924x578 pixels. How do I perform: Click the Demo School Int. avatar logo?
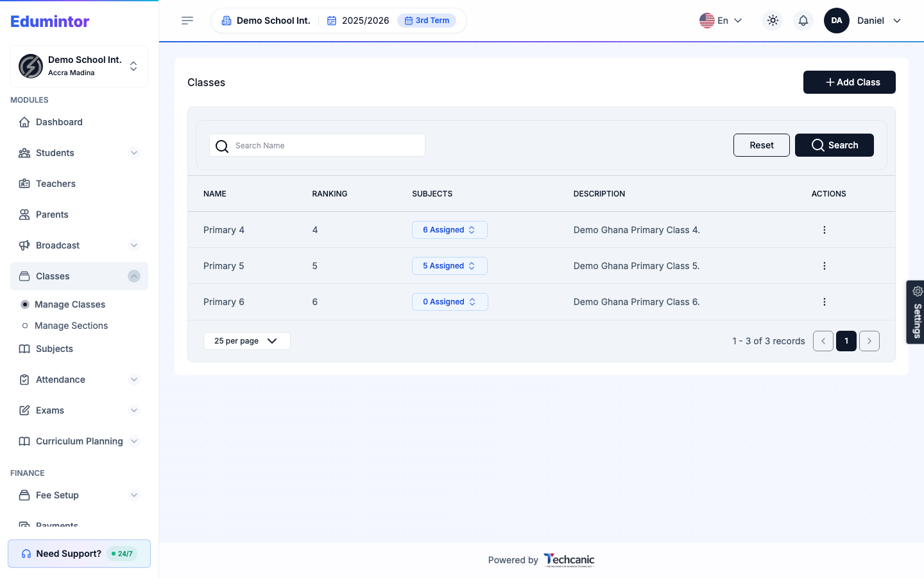[31, 66]
